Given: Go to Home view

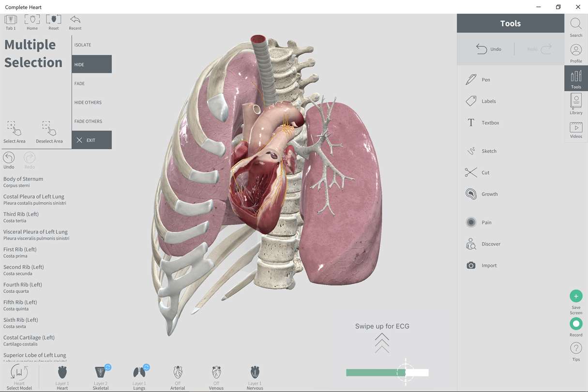Looking at the screenshot, I should coord(32,22).
